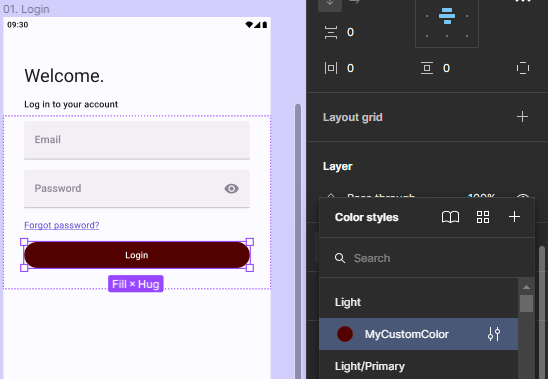548x379 pixels.
Task: Click the canvas vertical scrollbar
Action: 298,241
